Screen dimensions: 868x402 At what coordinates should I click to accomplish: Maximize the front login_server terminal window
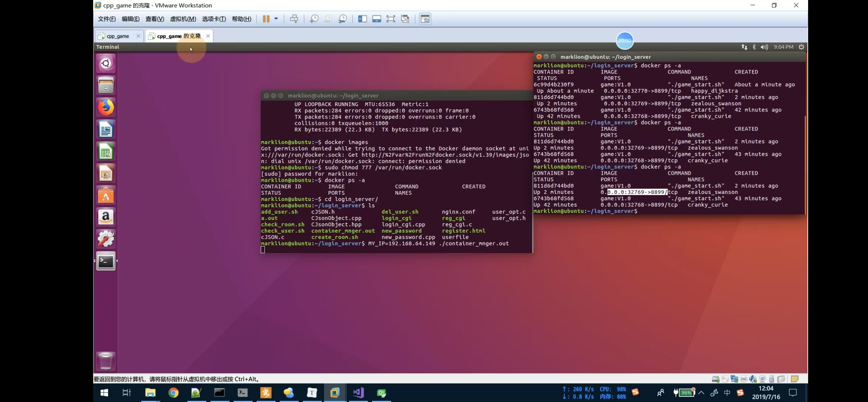click(x=553, y=57)
